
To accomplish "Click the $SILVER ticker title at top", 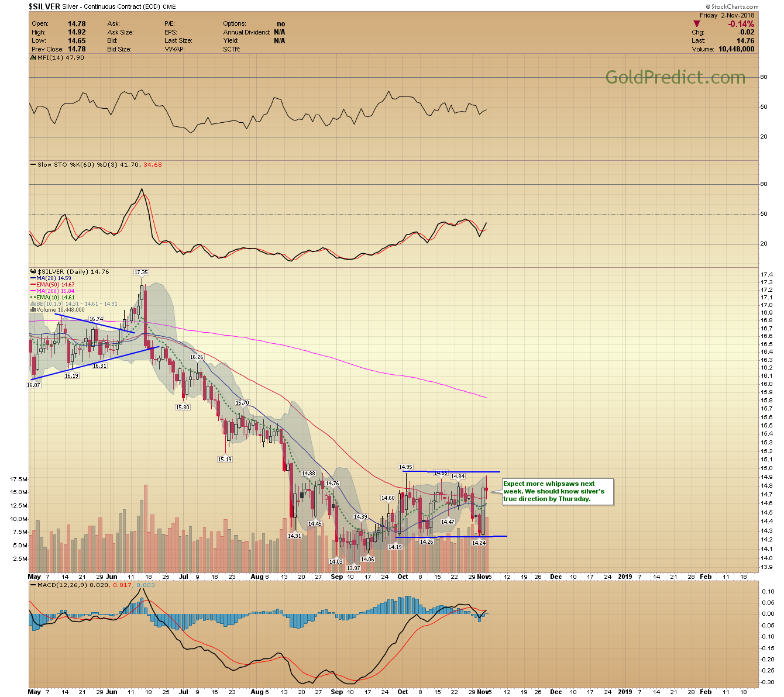I will pos(44,6).
